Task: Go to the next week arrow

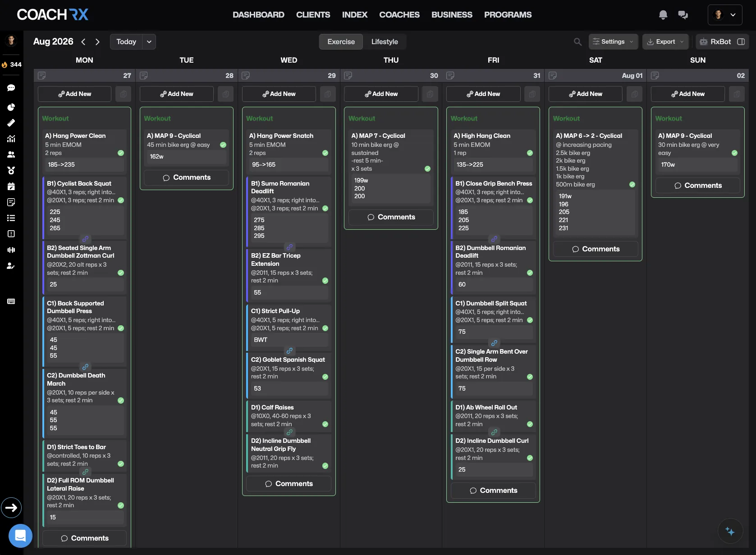Action: (x=97, y=42)
